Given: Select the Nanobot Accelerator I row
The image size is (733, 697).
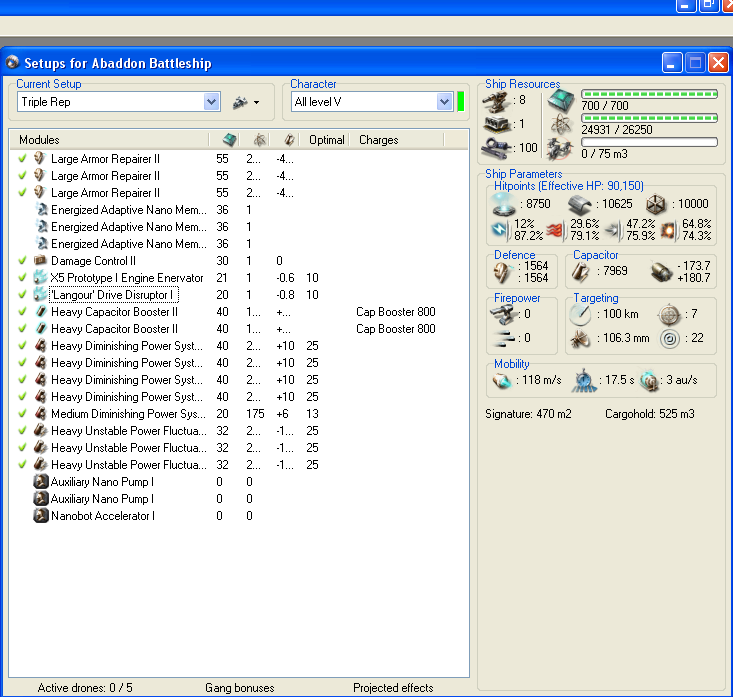Looking at the screenshot, I should tap(102, 516).
